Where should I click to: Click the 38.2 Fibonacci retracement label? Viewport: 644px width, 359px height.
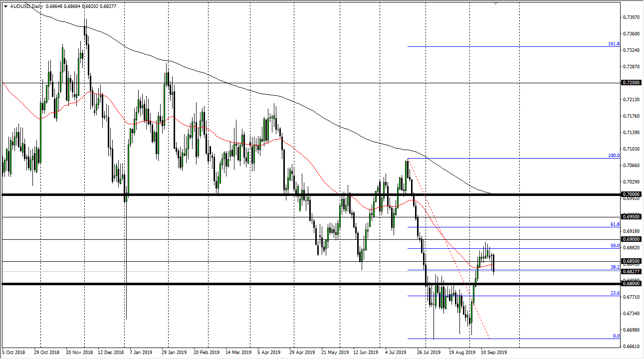615,267
